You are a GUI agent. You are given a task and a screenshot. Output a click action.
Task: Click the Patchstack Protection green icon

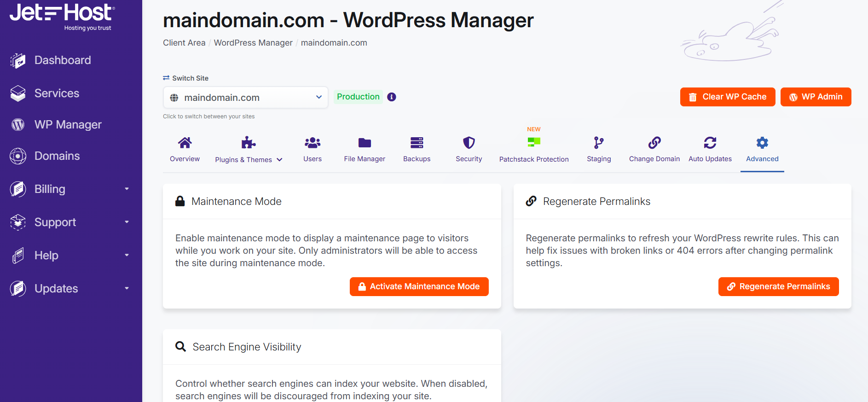click(x=534, y=142)
